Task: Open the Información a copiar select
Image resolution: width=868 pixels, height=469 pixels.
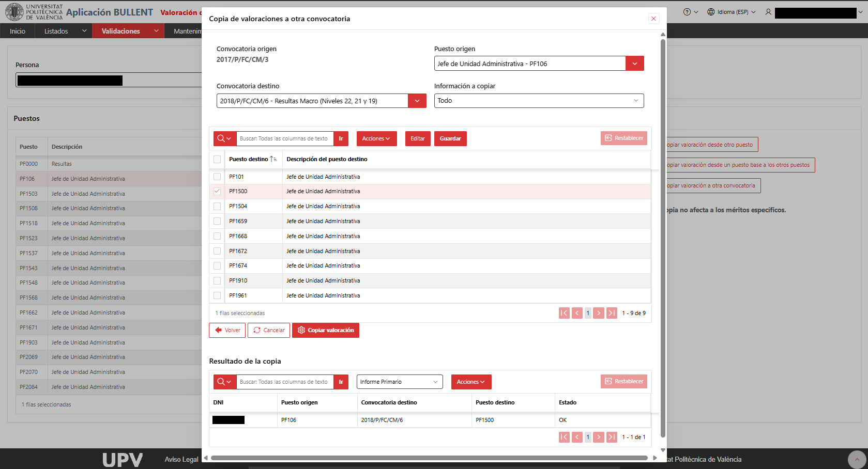Action: 539,101
